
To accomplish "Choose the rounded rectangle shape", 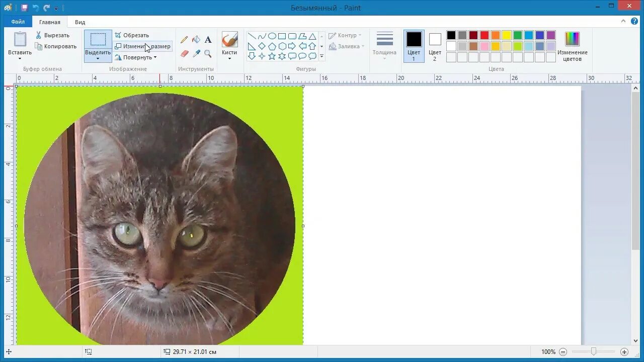I will pos(292,36).
